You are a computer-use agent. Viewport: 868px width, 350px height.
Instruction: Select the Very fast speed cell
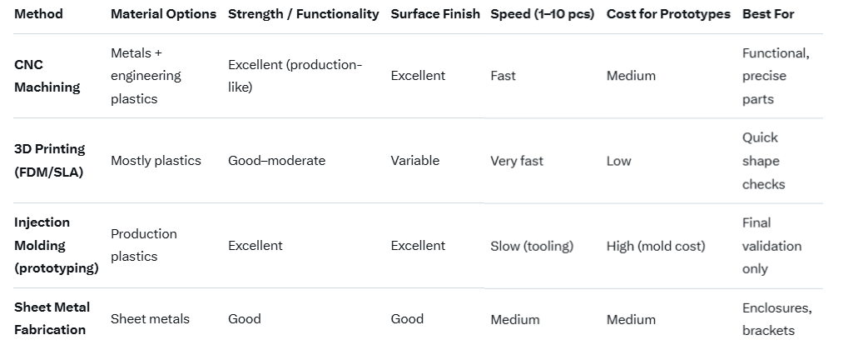[516, 161]
